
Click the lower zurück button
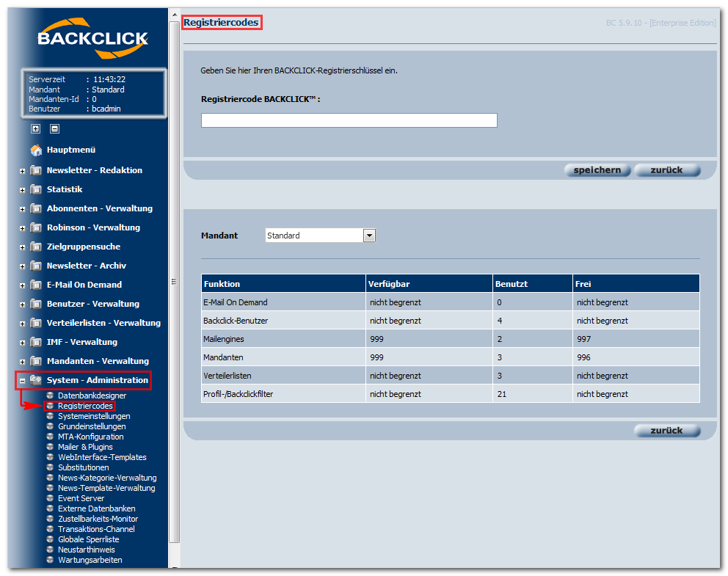666,430
